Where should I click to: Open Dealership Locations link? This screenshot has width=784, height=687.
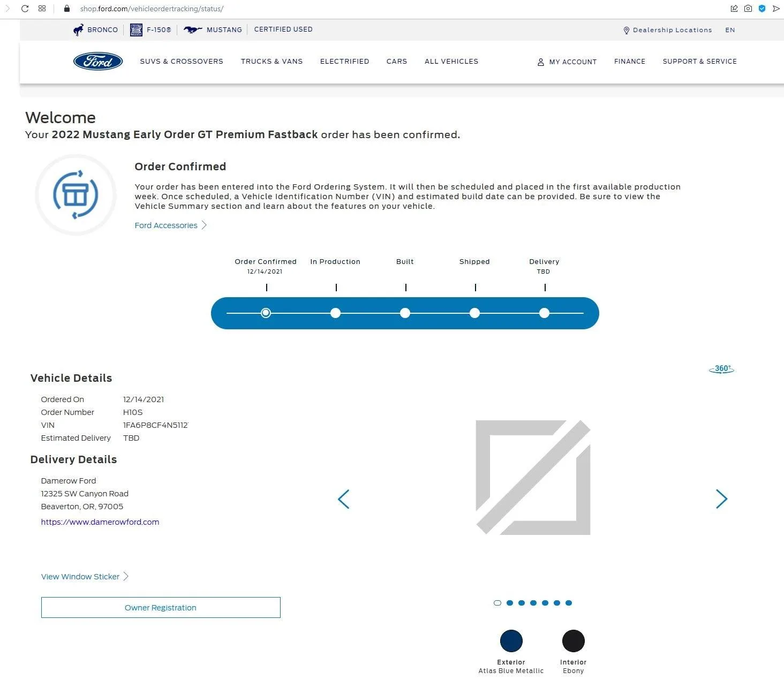[673, 30]
